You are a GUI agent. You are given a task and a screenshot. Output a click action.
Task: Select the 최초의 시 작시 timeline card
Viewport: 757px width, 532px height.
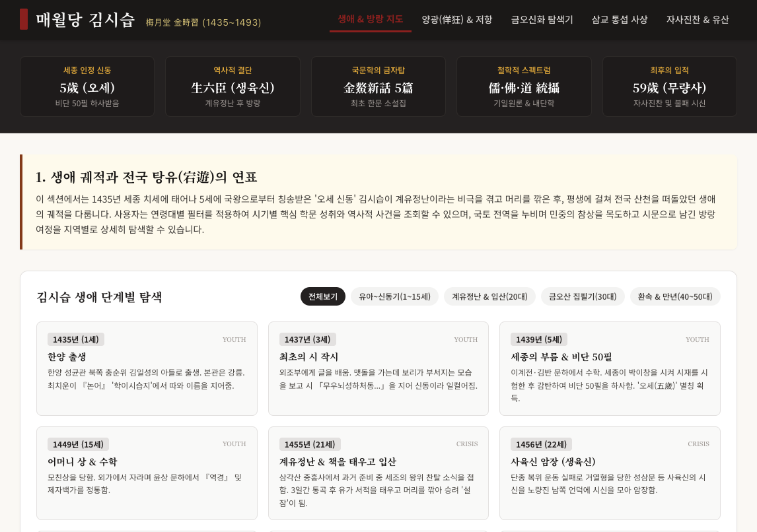point(378,368)
